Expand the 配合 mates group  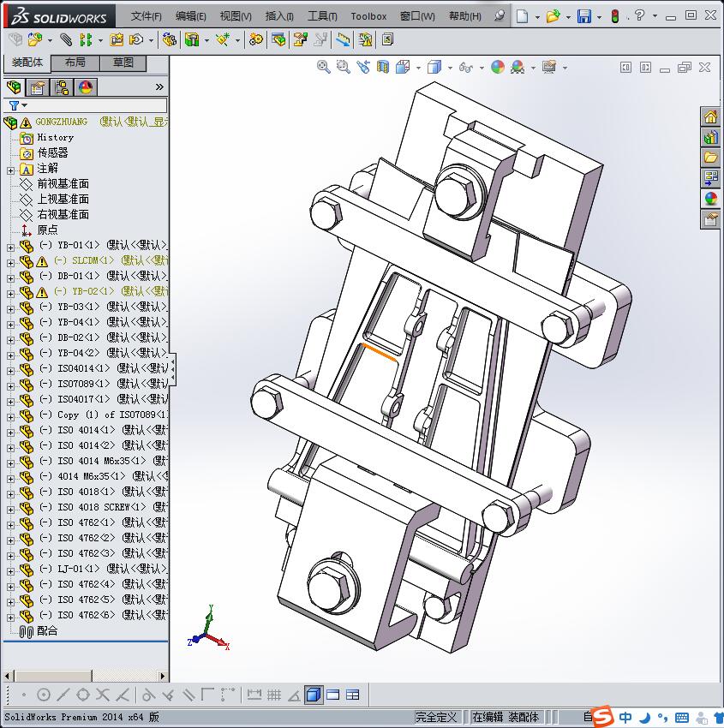(x=40, y=632)
